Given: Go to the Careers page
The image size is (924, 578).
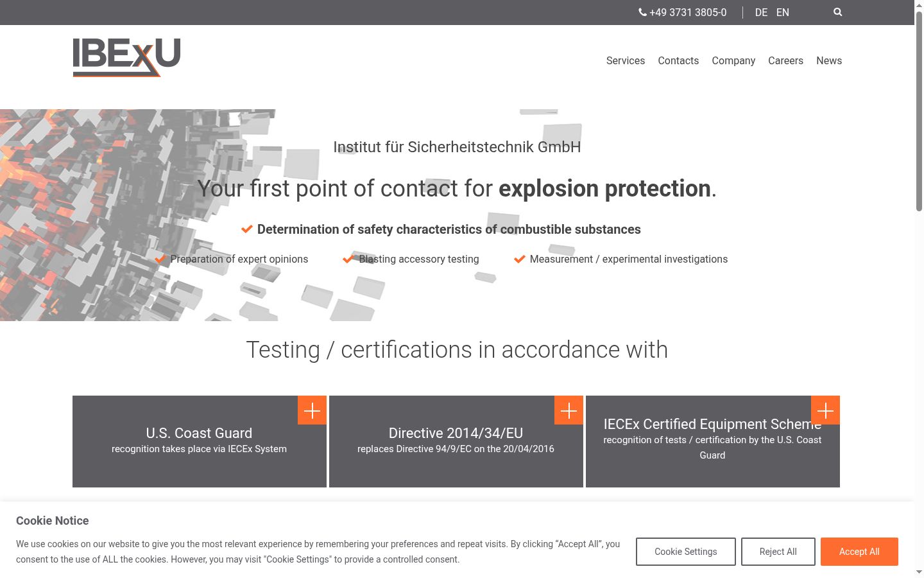Looking at the screenshot, I should pos(785,60).
